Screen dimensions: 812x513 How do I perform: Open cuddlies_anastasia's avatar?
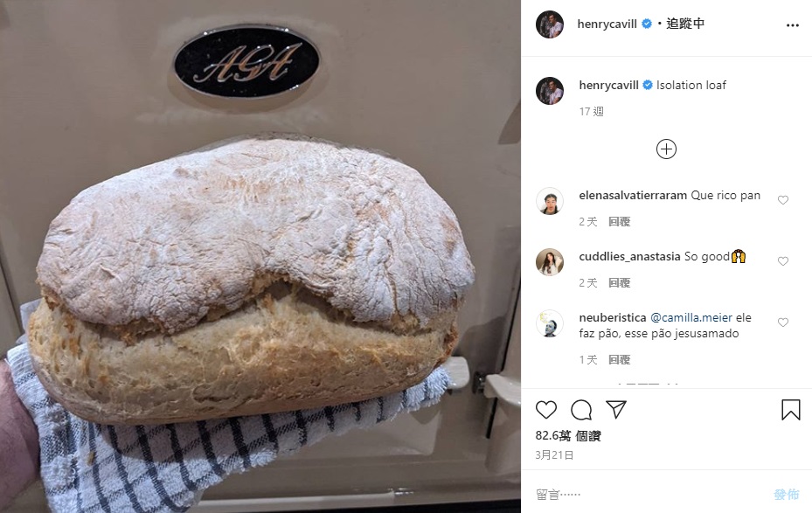[550, 262]
